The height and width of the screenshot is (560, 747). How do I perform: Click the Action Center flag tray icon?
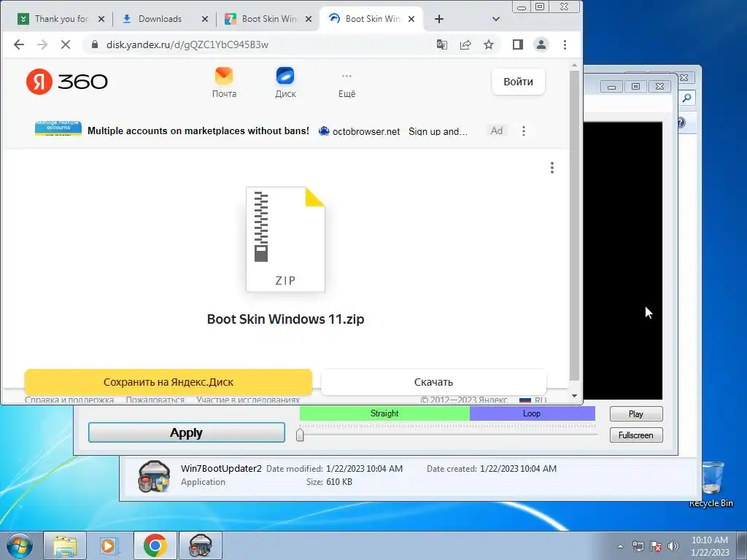[656, 546]
